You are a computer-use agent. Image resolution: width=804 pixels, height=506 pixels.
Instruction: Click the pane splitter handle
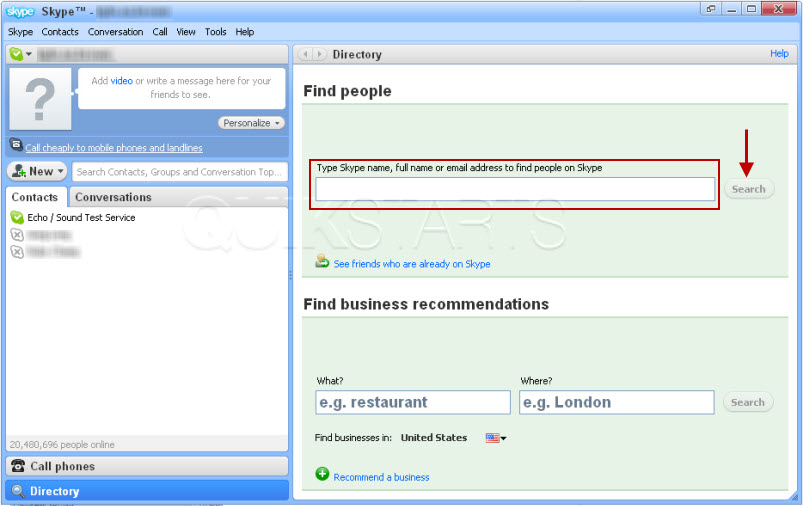(x=290, y=275)
